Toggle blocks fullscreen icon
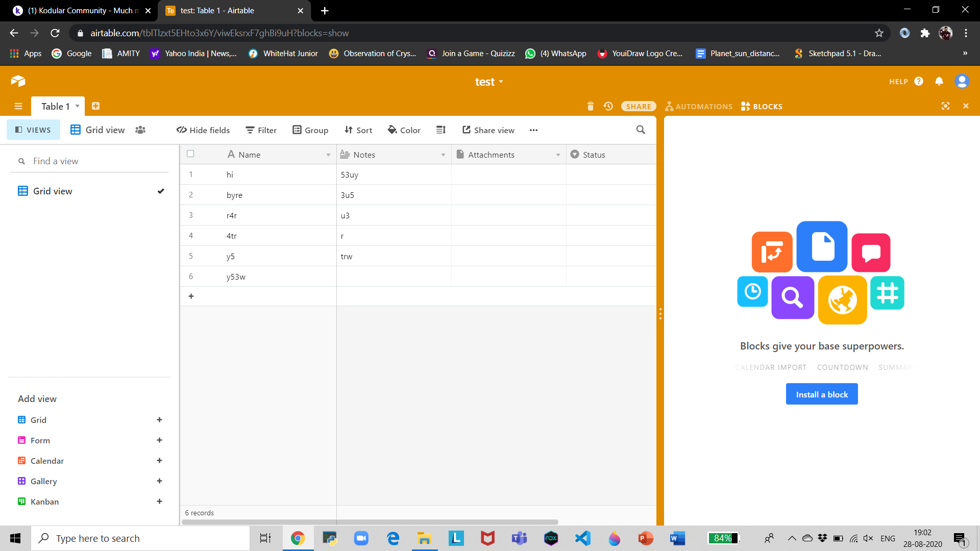The width and height of the screenshot is (980, 551). [x=945, y=106]
